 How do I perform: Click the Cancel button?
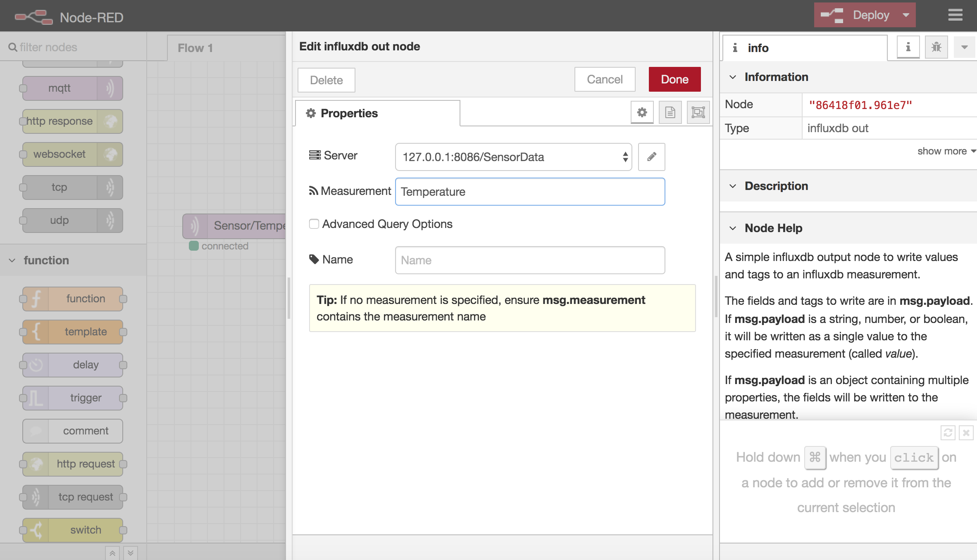click(605, 79)
